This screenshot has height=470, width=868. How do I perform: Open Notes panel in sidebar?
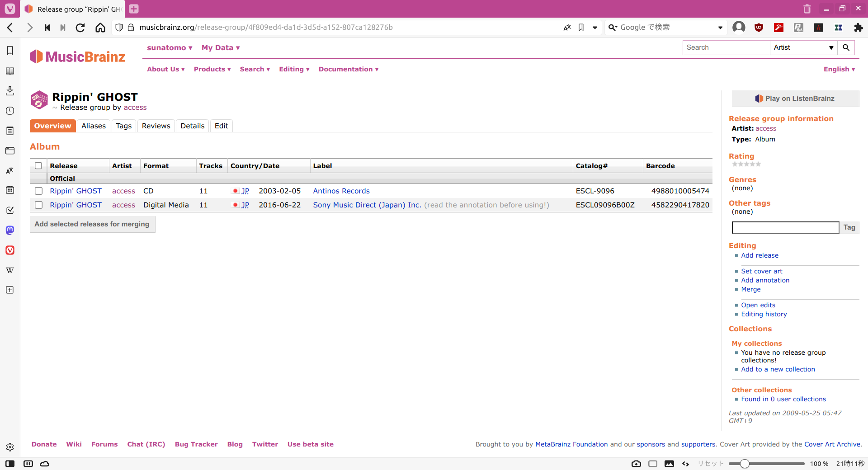coord(10,131)
